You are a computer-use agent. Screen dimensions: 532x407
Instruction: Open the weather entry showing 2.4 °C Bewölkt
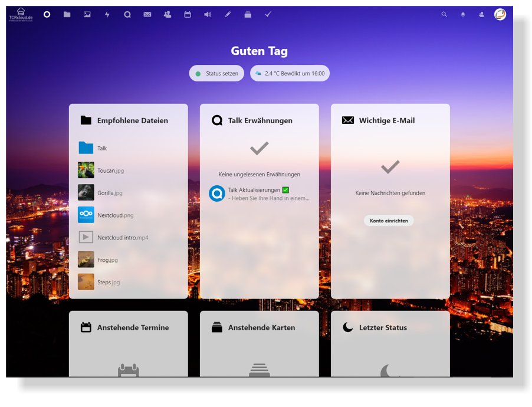(x=290, y=73)
